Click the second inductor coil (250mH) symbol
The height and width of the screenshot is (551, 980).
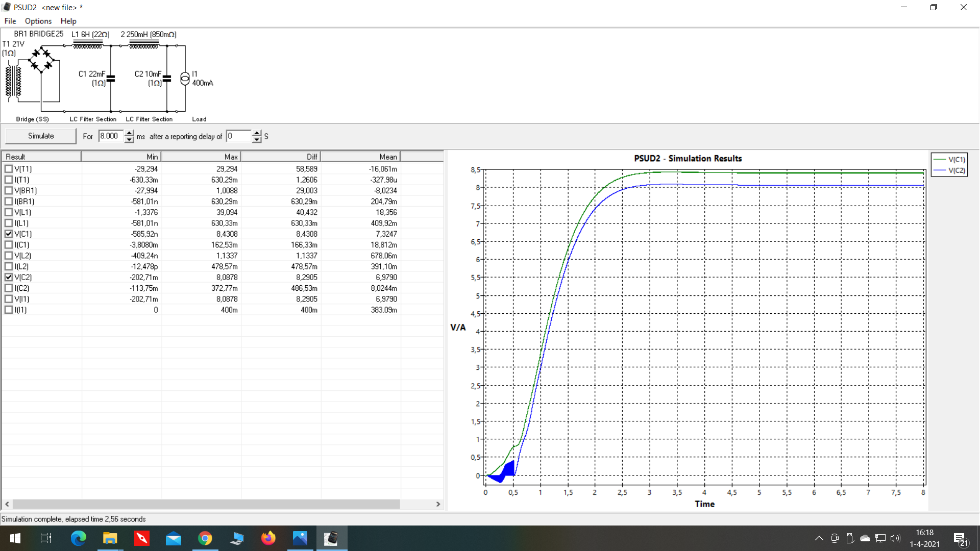(x=144, y=46)
